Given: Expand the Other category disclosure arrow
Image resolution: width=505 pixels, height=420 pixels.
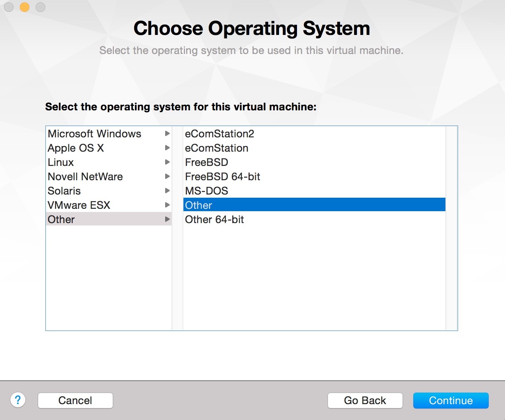Looking at the screenshot, I should [x=167, y=220].
